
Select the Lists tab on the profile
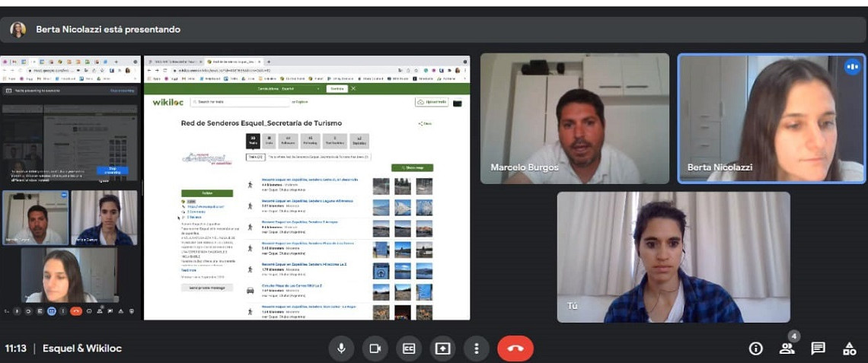pyautogui.click(x=270, y=141)
